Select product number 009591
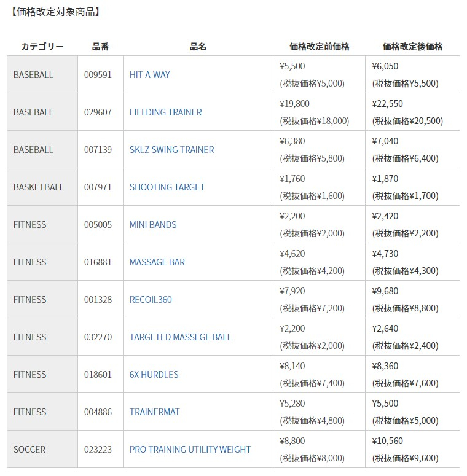The height and width of the screenshot is (476, 467). point(98,75)
